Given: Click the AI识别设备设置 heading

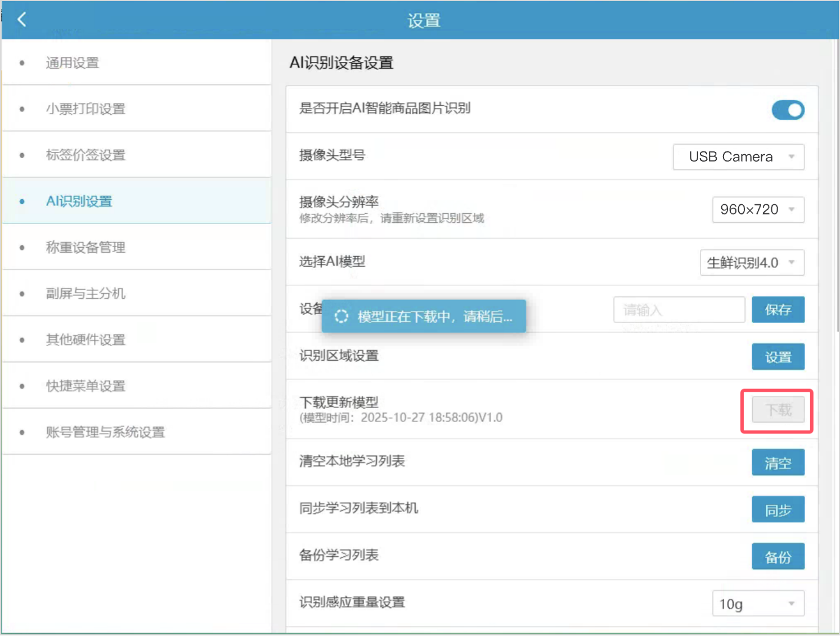Looking at the screenshot, I should click(342, 62).
